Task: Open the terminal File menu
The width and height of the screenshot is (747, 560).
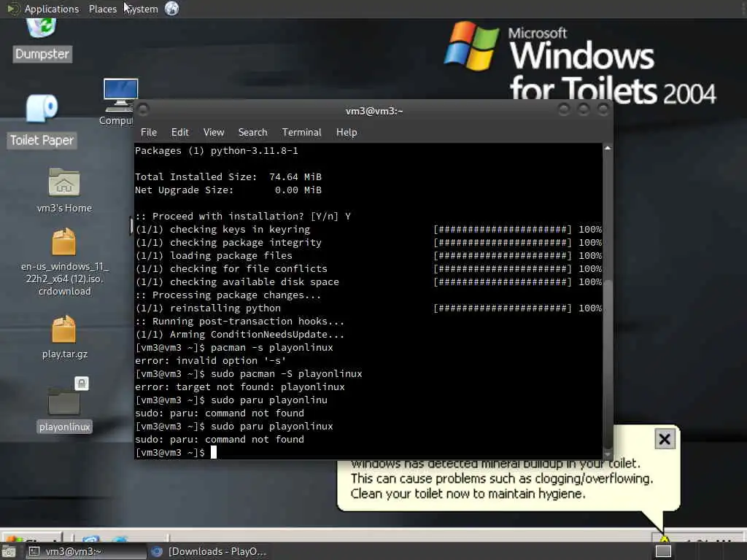Action: [149, 133]
